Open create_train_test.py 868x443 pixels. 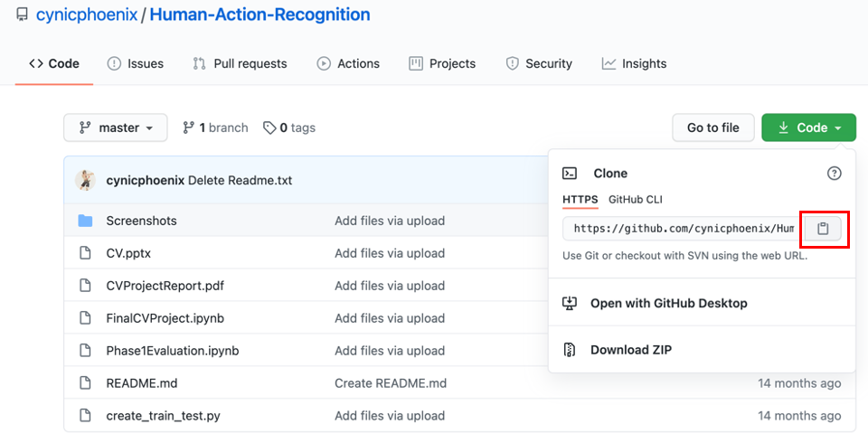tap(164, 416)
